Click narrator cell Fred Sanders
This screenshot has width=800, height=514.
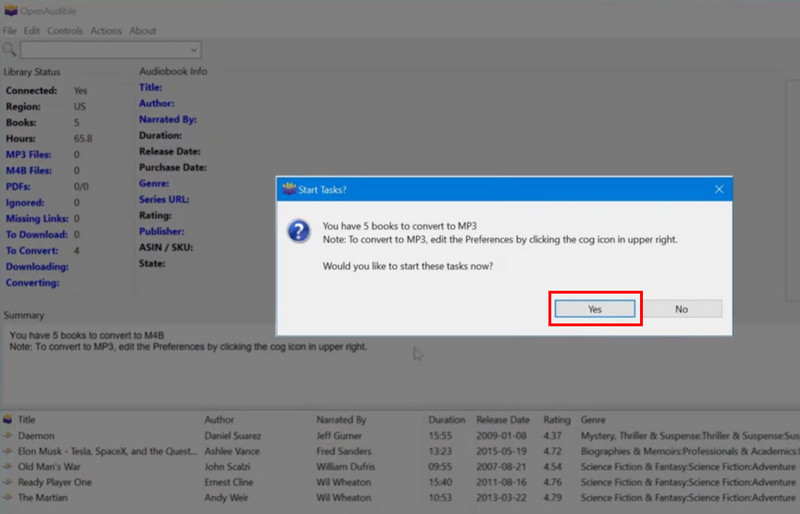click(x=344, y=451)
